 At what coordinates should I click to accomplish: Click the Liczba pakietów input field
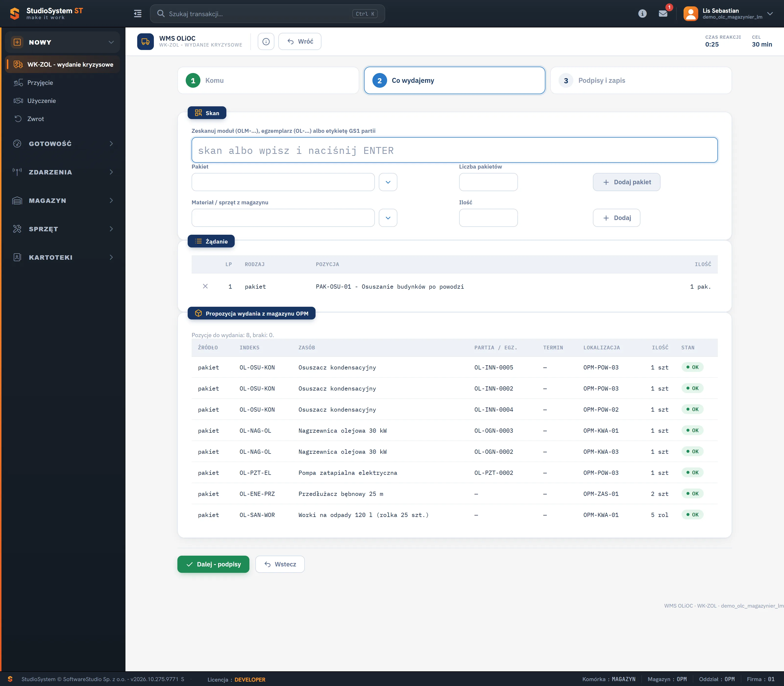coord(488,182)
